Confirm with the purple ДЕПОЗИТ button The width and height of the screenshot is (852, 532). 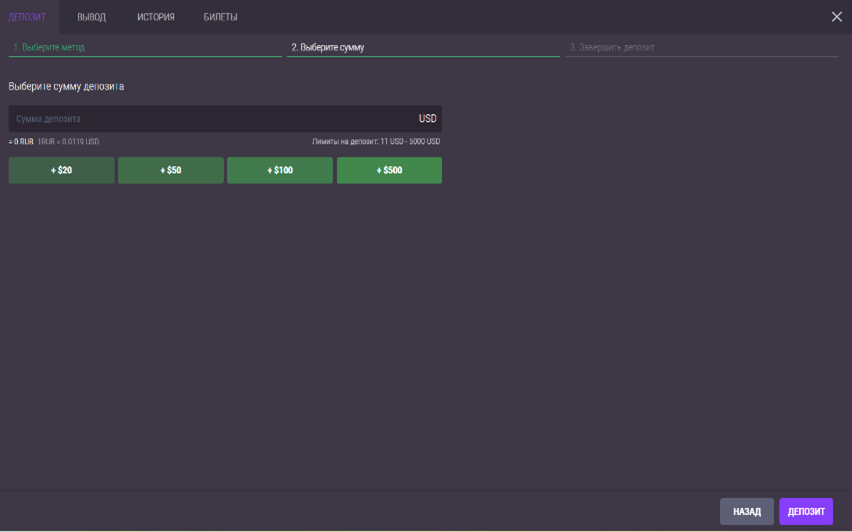point(806,511)
